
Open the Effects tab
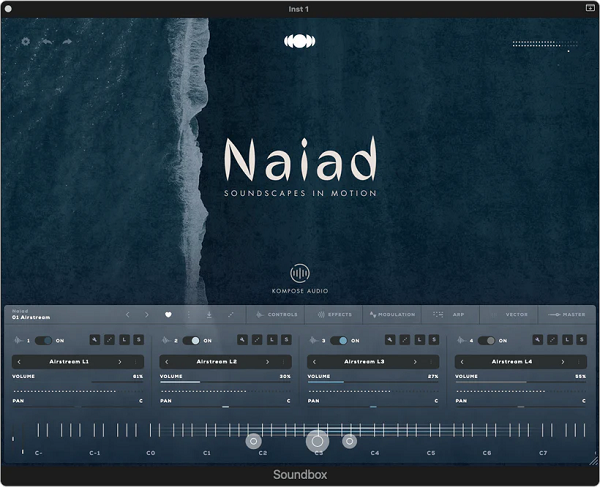pyautogui.click(x=334, y=314)
